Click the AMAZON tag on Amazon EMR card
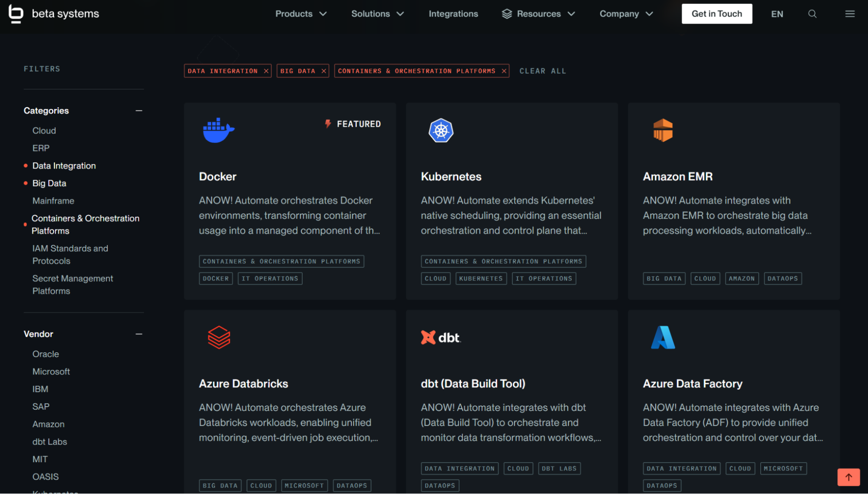Screen dimensions: 868x494 [741, 278]
